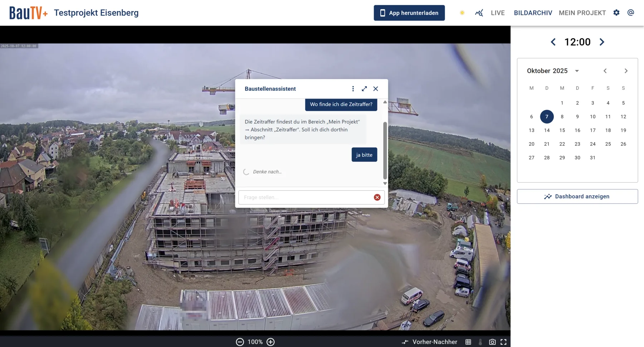Toggle the sun brightness theme icon
644x347 pixels.
[462, 13]
